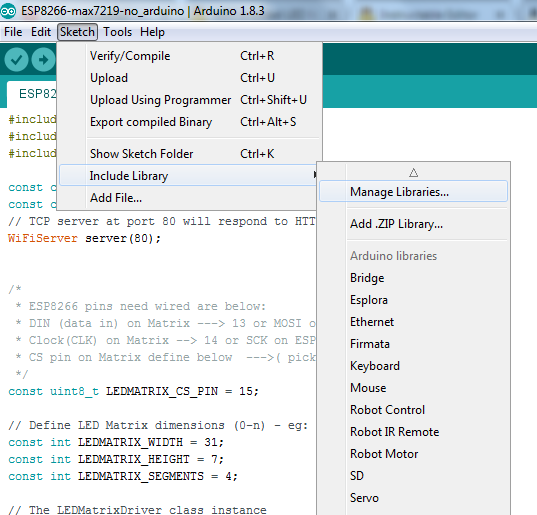Include the Robot Motor library
The height and width of the screenshot is (515, 537).
coord(413,454)
